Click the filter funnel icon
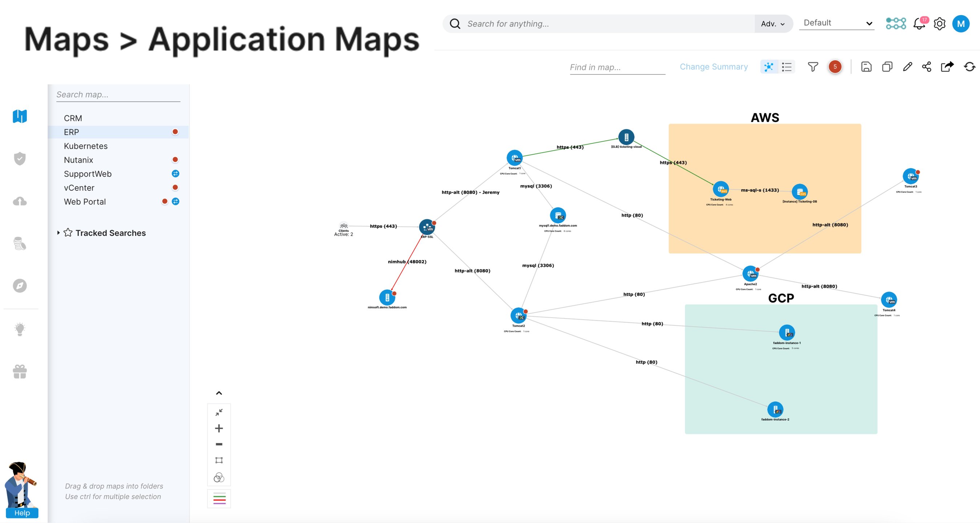 coord(812,67)
